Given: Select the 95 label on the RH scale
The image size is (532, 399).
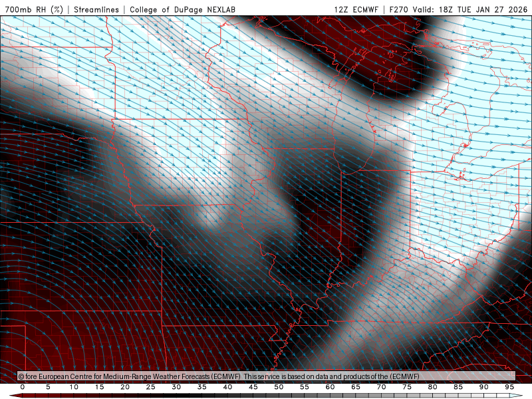Looking at the screenshot, I should pos(509,387).
